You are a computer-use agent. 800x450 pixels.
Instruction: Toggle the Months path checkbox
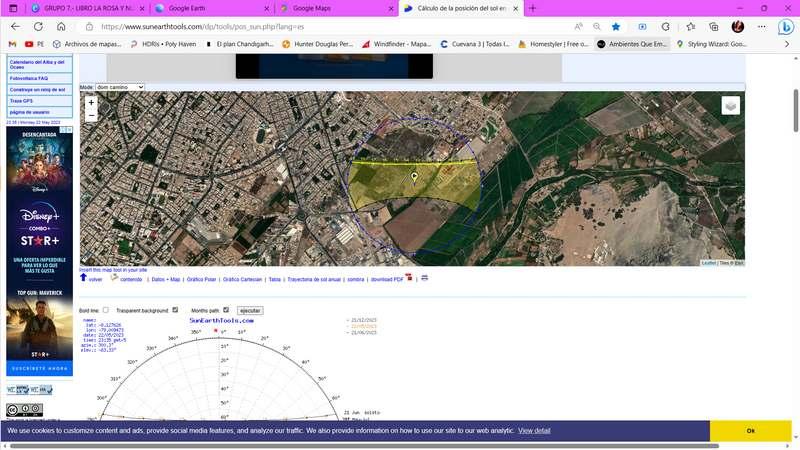click(x=226, y=310)
